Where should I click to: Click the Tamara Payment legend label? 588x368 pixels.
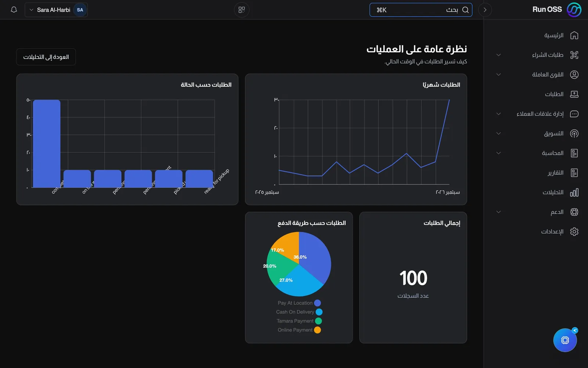click(x=295, y=321)
